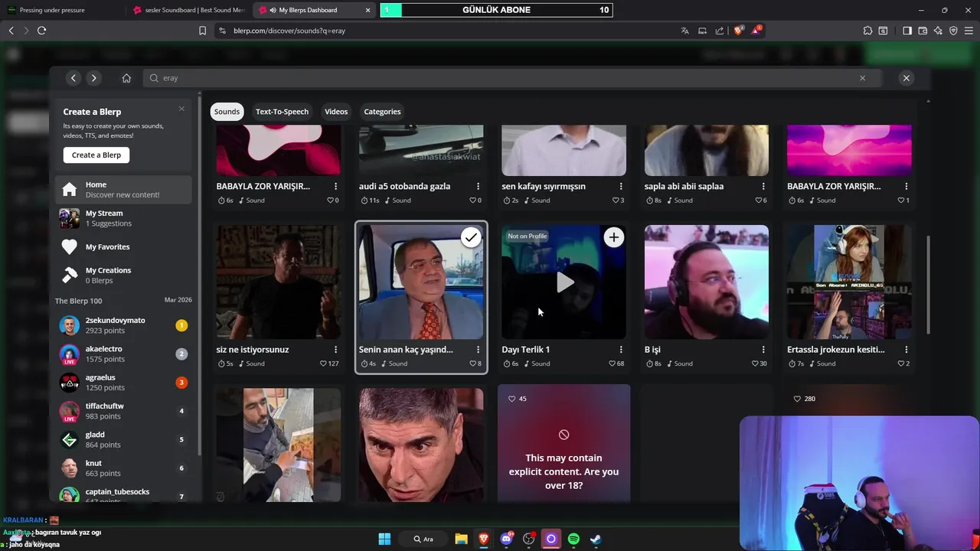Image resolution: width=980 pixels, height=551 pixels.
Task: Open options menu for 'B işi'
Action: (763, 350)
